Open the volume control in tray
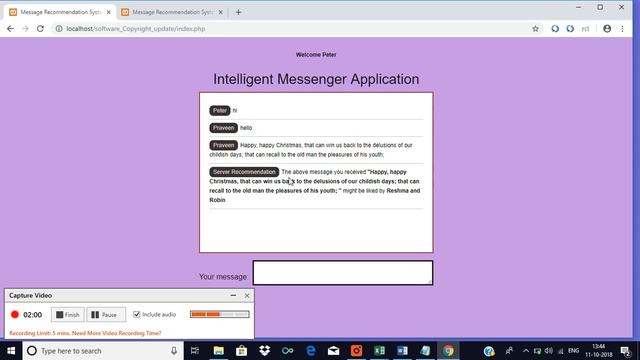Image resolution: width=640 pixels, height=360 pixels. click(549, 351)
